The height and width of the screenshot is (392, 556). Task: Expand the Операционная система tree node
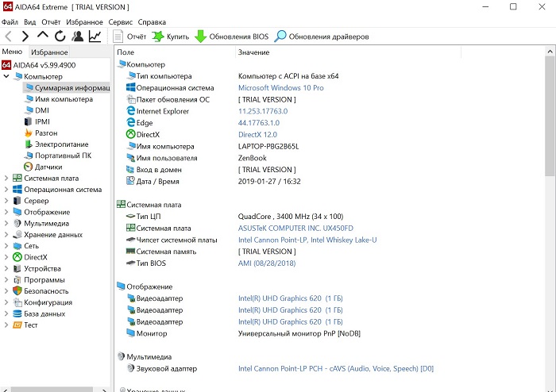(x=6, y=190)
